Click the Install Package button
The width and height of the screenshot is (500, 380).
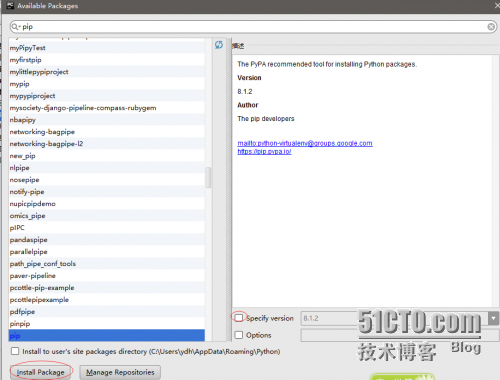(41, 372)
